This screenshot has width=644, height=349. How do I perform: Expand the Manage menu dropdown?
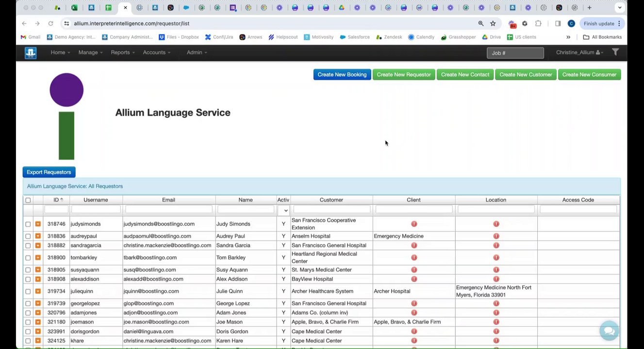[91, 52]
